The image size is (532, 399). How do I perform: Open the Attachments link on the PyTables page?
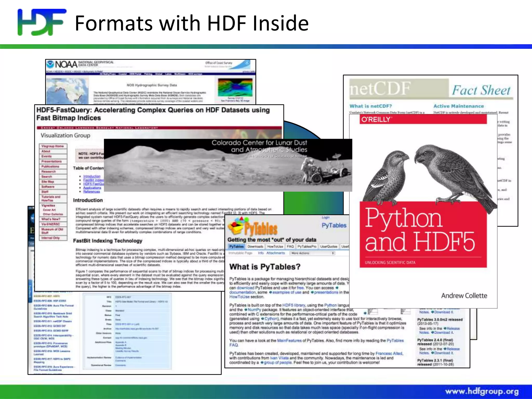(x=276, y=253)
